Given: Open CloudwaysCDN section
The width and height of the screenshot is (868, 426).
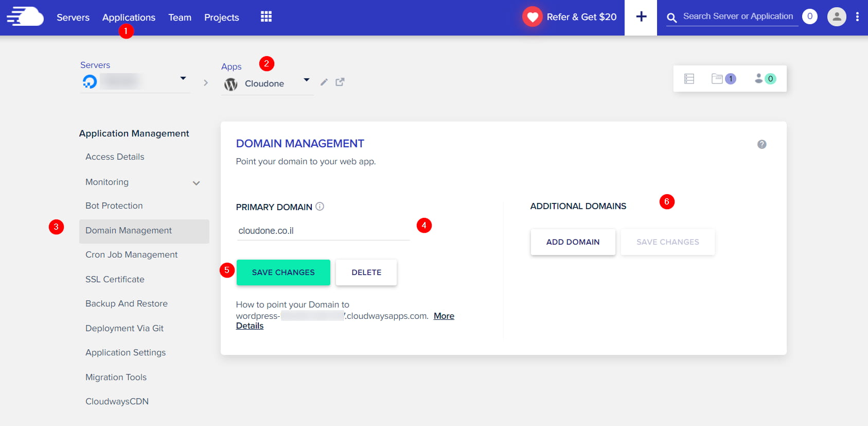Looking at the screenshot, I should pyautogui.click(x=117, y=401).
